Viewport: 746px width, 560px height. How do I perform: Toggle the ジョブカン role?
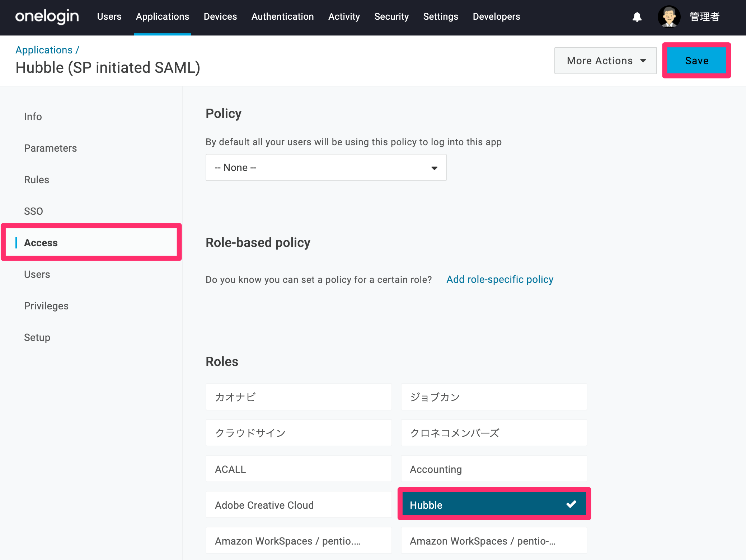pyautogui.click(x=494, y=397)
